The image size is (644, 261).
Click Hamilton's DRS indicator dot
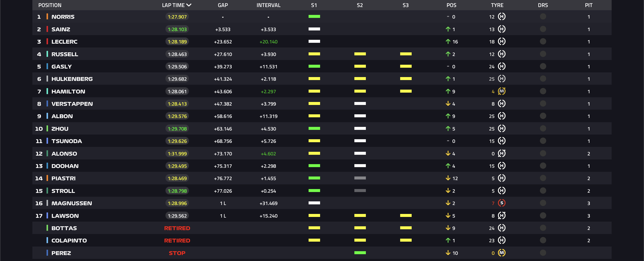(543, 91)
